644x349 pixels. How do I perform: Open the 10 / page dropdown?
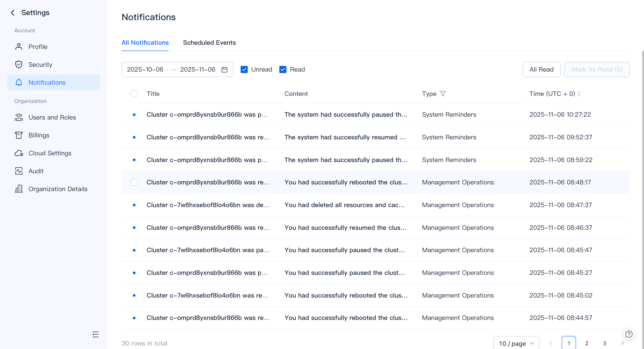click(516, 343)
